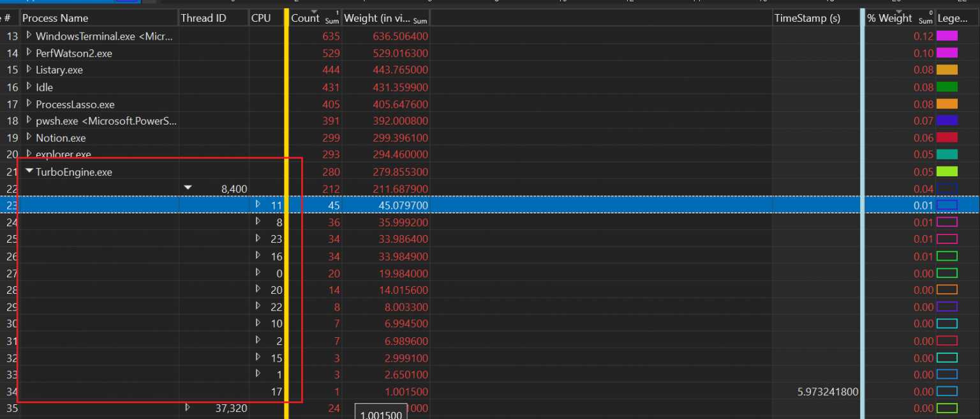
Task: Toggle the legend box for thread 8,400 row
Action: (947, 188)
